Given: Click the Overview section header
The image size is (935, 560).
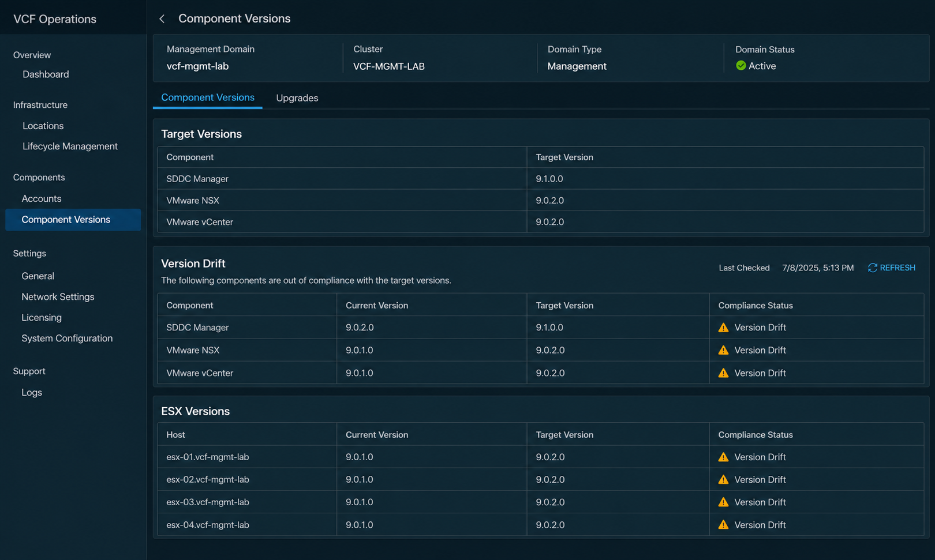Looking at the screenshot, I should 32,55.
